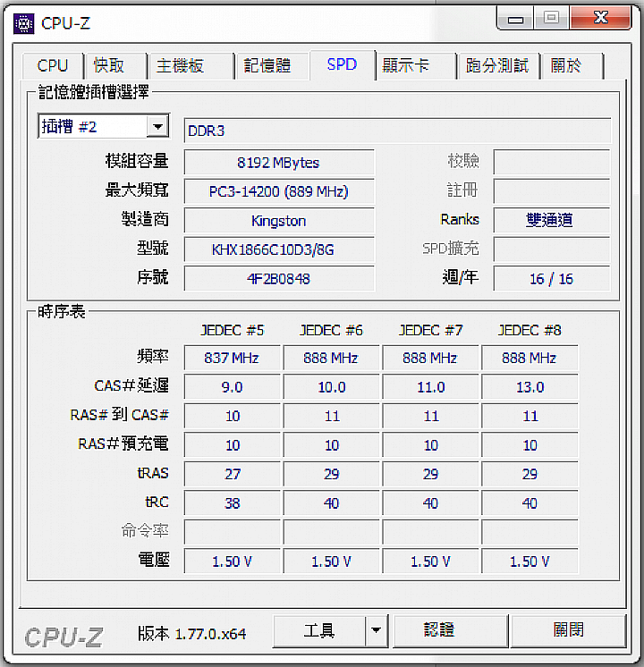Click the JEDEC #6 column header

331,331
